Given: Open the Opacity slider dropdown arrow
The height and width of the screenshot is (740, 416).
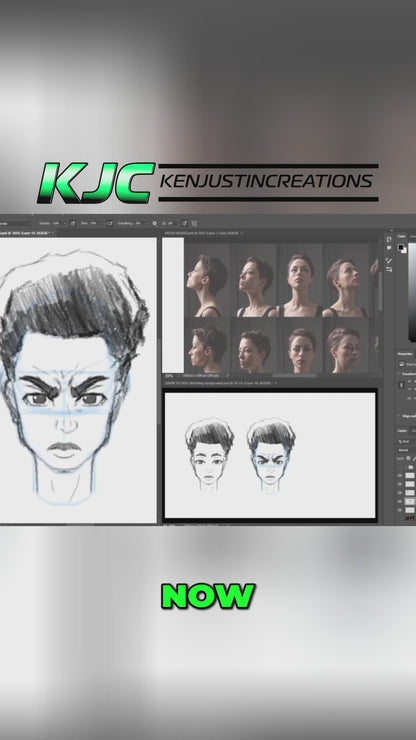Looking at the screenshot, I should tap(65, 223).
